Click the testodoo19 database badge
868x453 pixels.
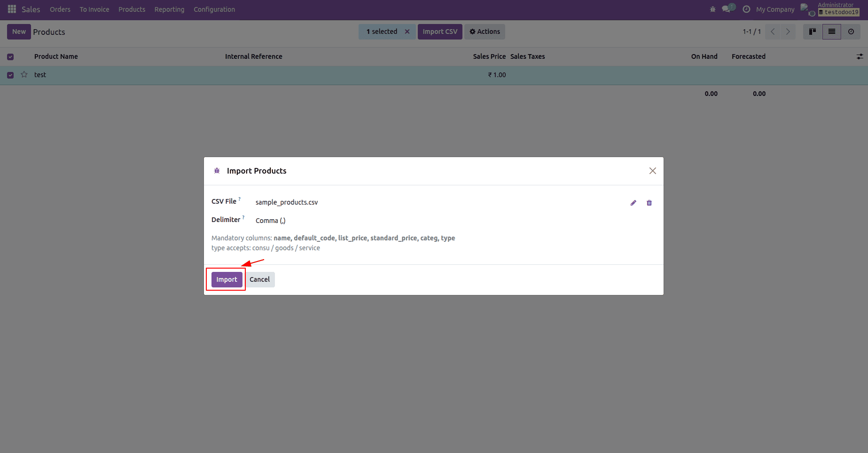tap(839, 13)
